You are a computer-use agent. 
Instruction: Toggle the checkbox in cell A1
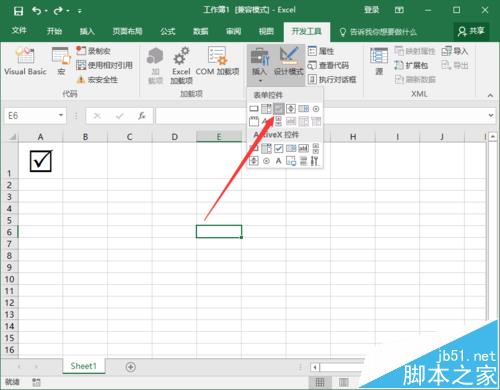[x=41, y=161]
